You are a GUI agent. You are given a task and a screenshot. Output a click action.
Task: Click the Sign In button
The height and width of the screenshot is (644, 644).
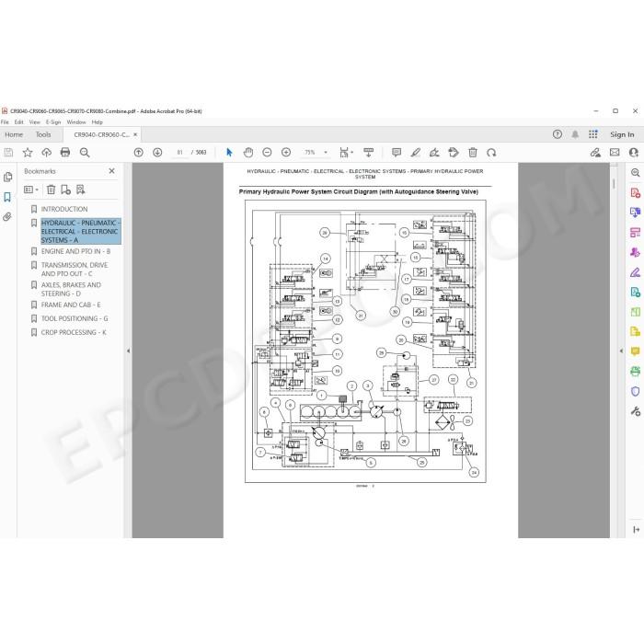coord(622,134)
